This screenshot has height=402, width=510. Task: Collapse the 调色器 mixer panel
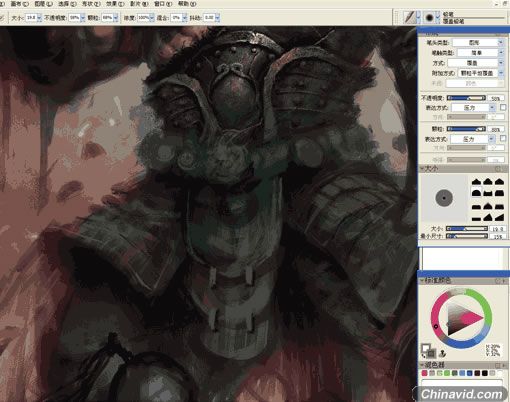coord(422,365)
